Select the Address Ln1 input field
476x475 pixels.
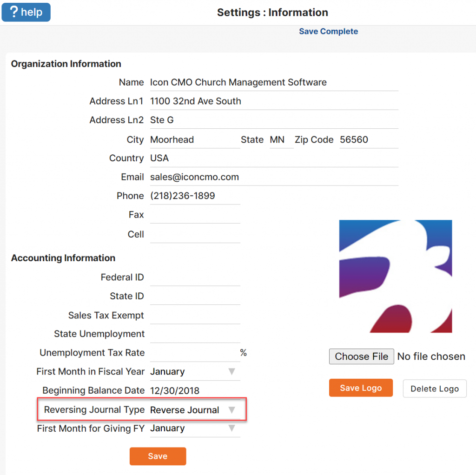pos(273,101)
